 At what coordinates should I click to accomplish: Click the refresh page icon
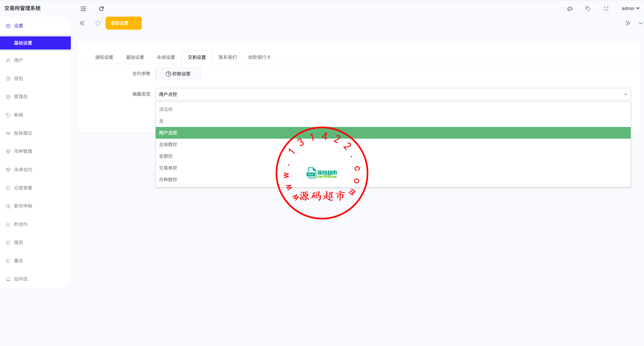[x=101, y=9]
